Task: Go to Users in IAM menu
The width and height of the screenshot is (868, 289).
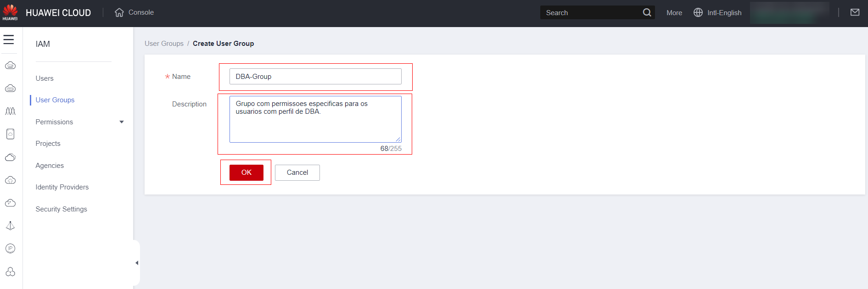Action: point(45,78)
